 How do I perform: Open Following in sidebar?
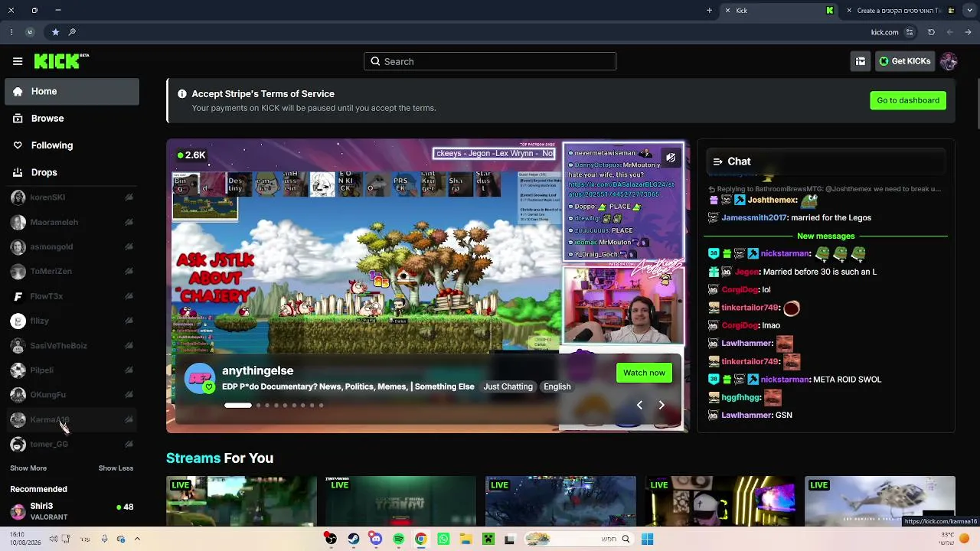click(72, 145)
